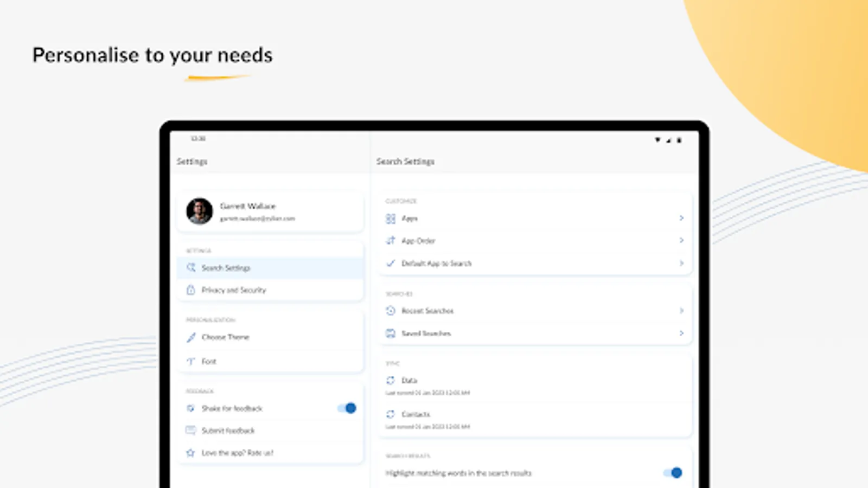The image size is (868, 488).
Task: Click Contacts last synced timestamp
Action: click(x=427, y=427)
